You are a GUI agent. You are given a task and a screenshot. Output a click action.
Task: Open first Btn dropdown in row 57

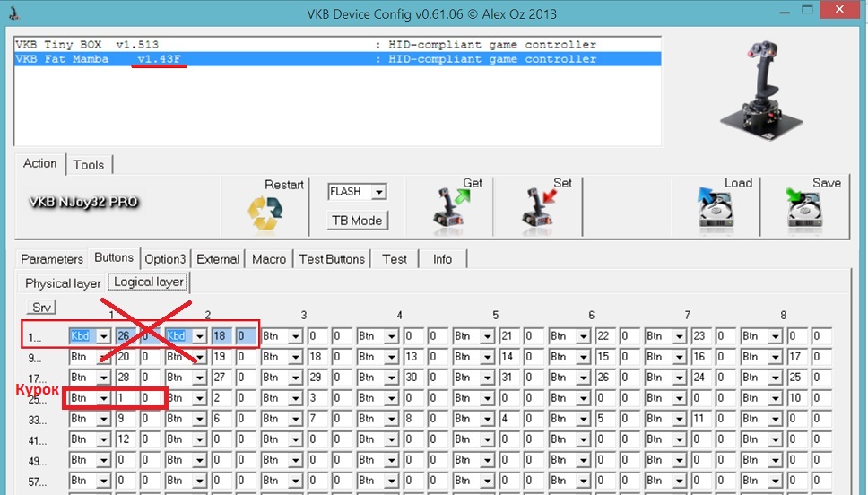tap(103, 481)
